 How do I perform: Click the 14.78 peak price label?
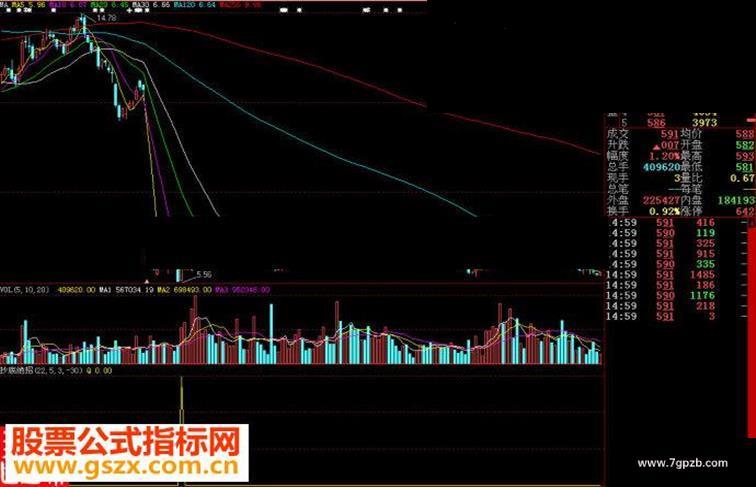tap(106, 18)
